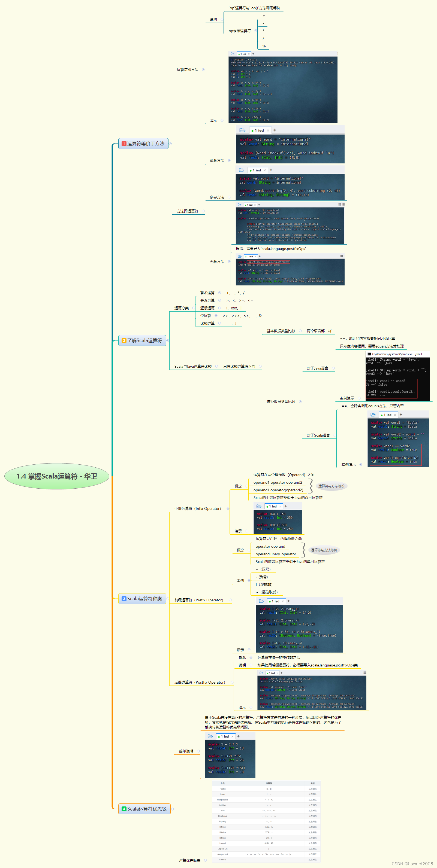This screenshot has width=437, height=868.
Task: Click the plus icon in the word1 == word2 Scala terminal
Action: [x=401, y=415]
